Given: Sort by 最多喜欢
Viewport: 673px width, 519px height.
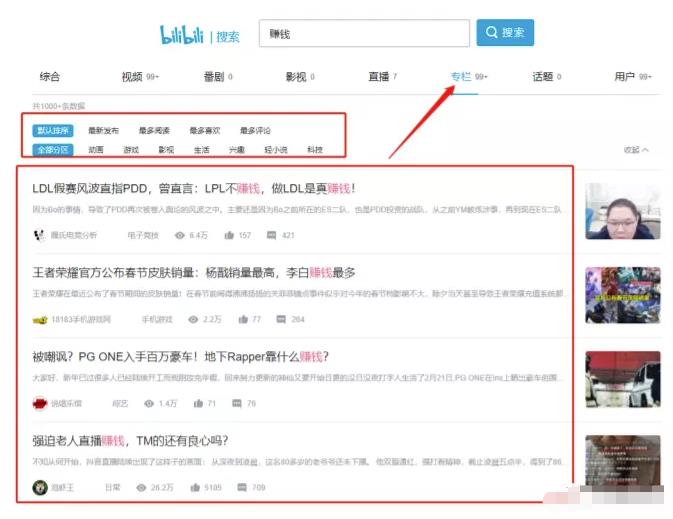Looking at the screenshot, I should [x=205, y=131].
